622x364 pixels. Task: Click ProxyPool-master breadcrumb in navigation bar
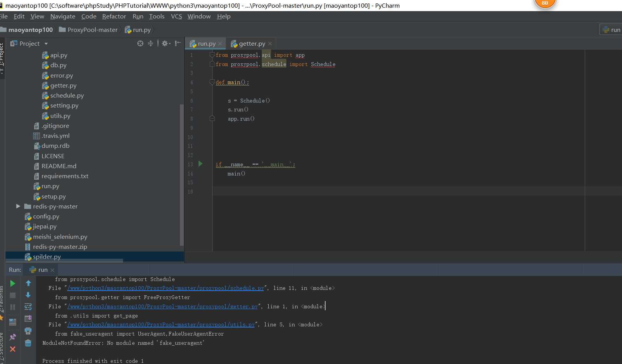[88, 30]
